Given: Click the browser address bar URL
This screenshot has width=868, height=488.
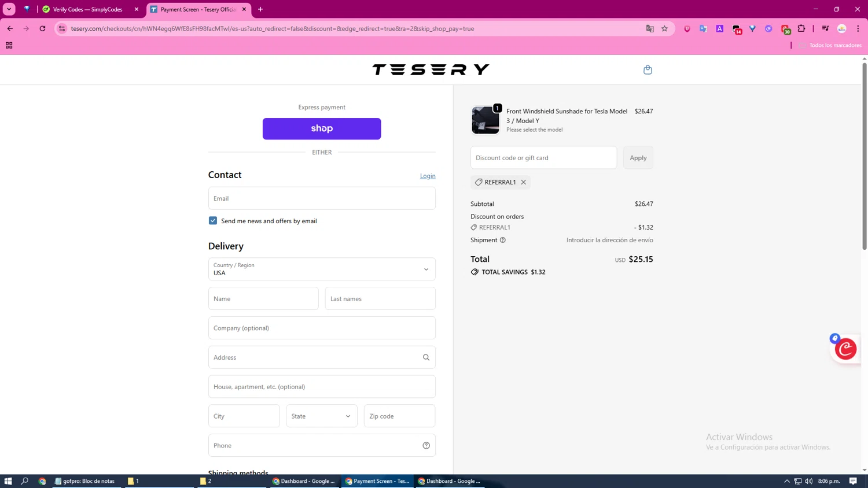Looking at the screenshot, I should coord(272,28).
